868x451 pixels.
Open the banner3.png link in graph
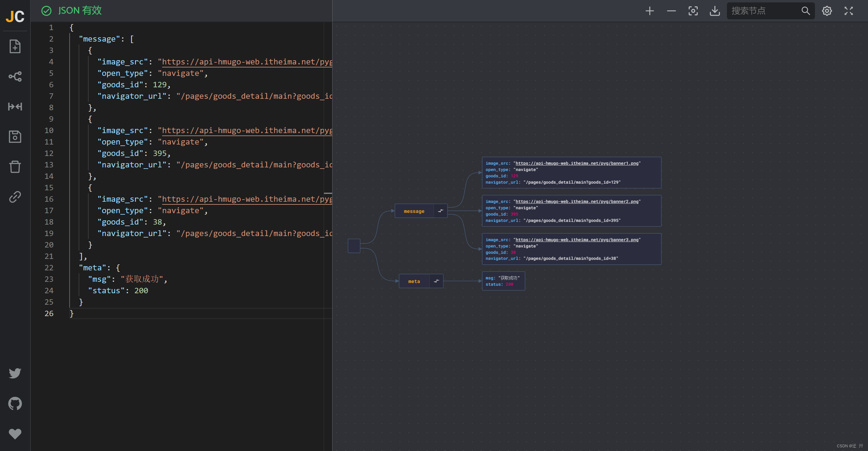click(577, 240)
